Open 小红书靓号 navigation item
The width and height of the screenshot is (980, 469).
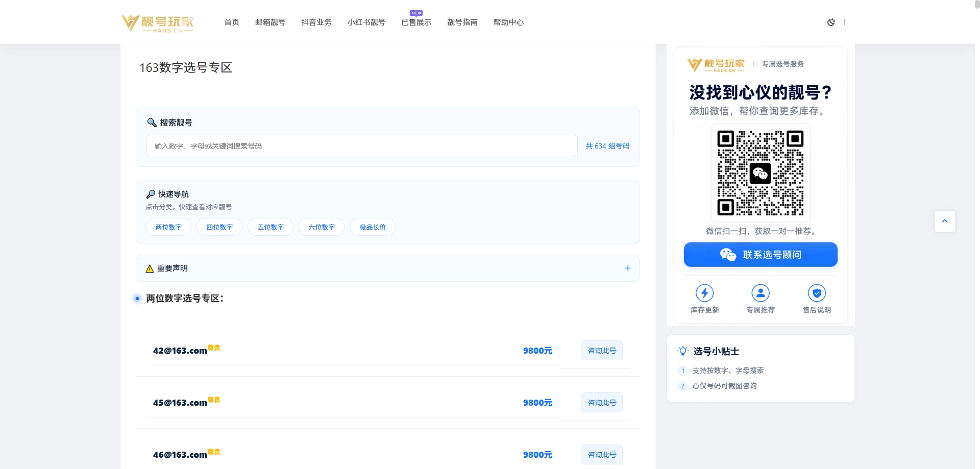point(366,22)
